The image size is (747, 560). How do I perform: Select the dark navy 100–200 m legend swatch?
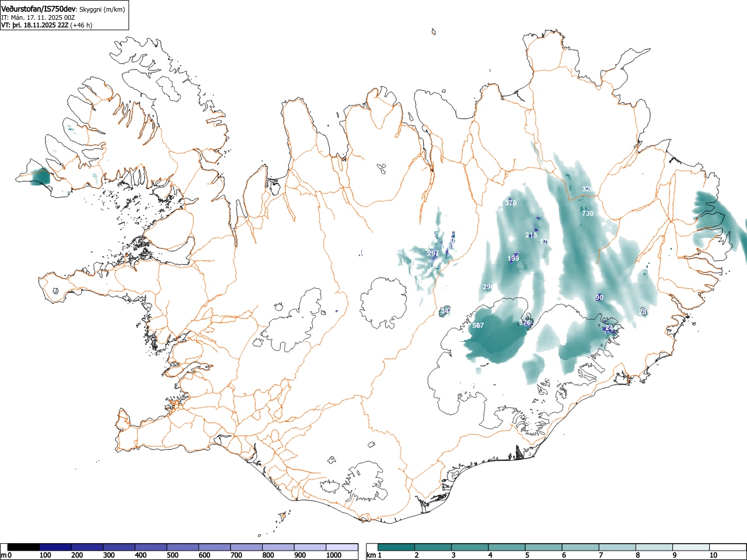[x=55, y=547]
